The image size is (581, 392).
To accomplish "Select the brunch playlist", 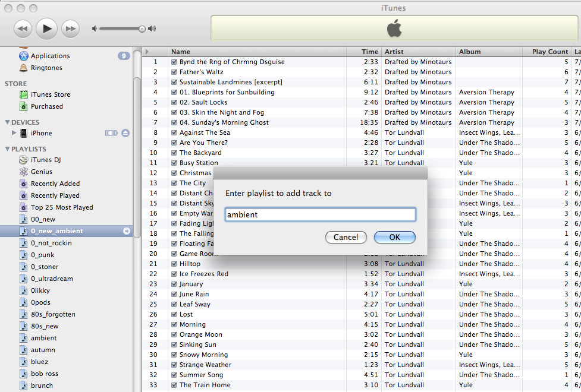I will pos(42,385).
